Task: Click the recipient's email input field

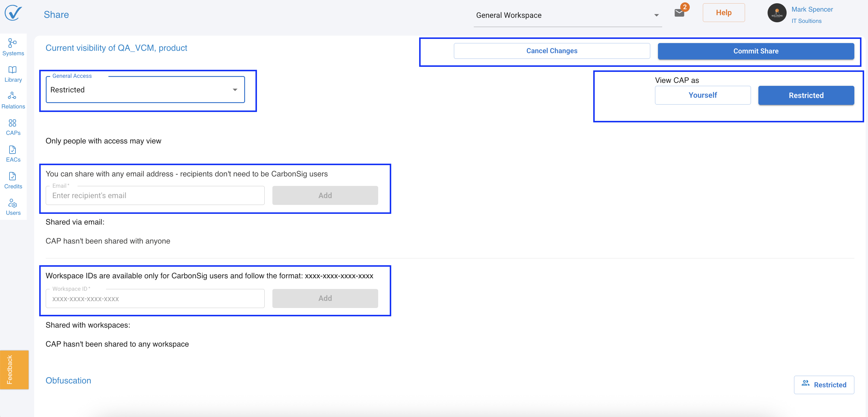Action: click(155, 195)
